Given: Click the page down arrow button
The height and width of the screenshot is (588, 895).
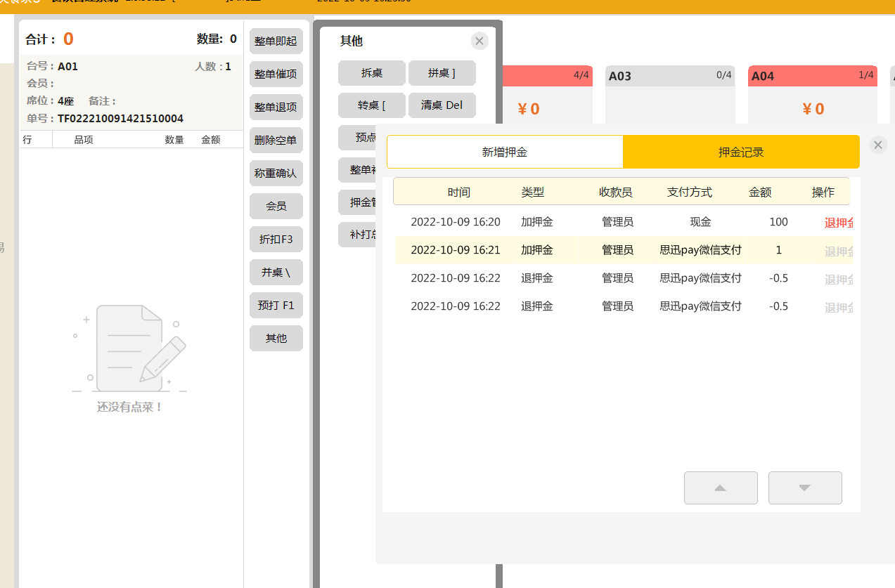Looking at the screenshot, I should pos(805,488).
